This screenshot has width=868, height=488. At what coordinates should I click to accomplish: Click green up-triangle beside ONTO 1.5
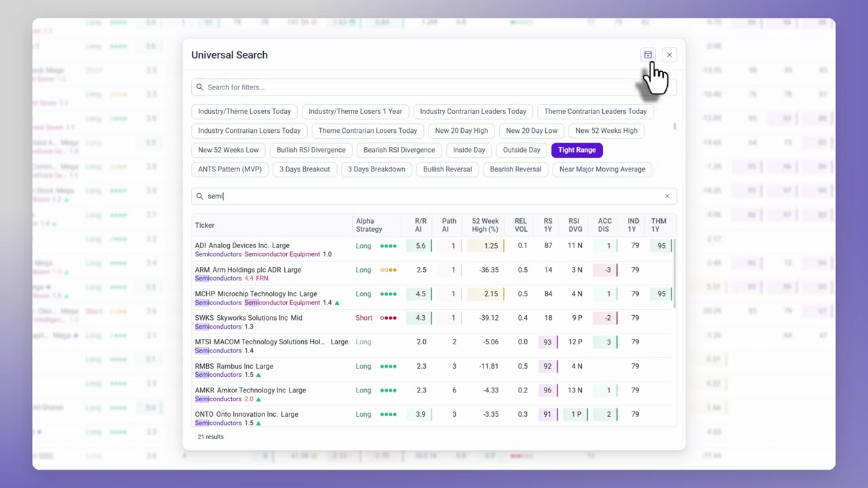pos(258,423)
